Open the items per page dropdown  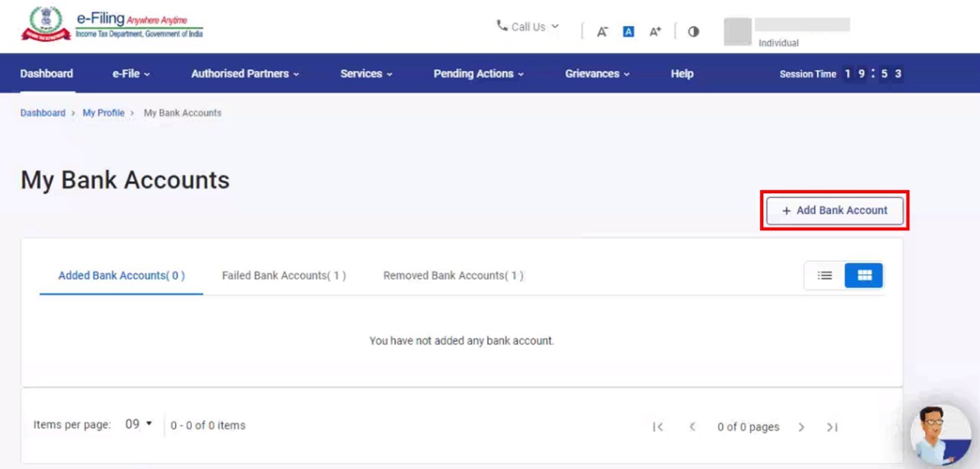tap(139, 424)
